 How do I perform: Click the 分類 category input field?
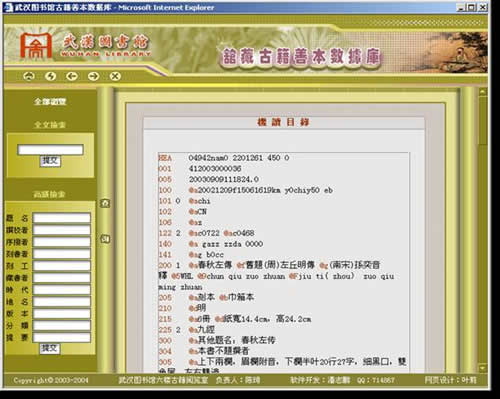(x=62, y=326)
